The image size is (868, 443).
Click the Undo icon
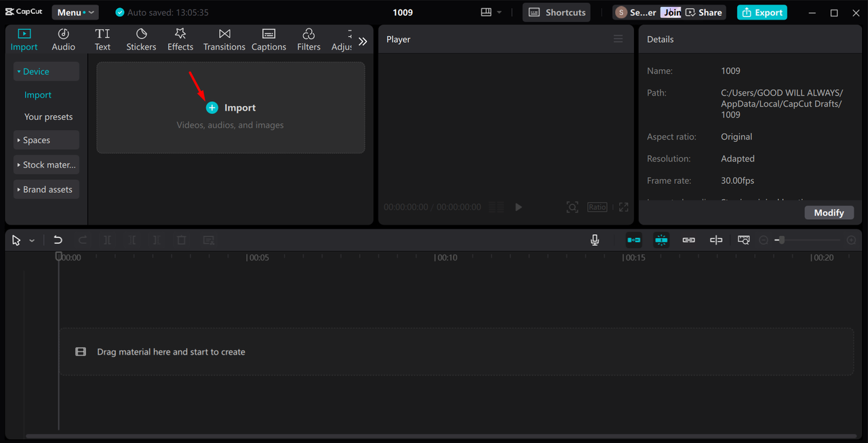[58, 240]
